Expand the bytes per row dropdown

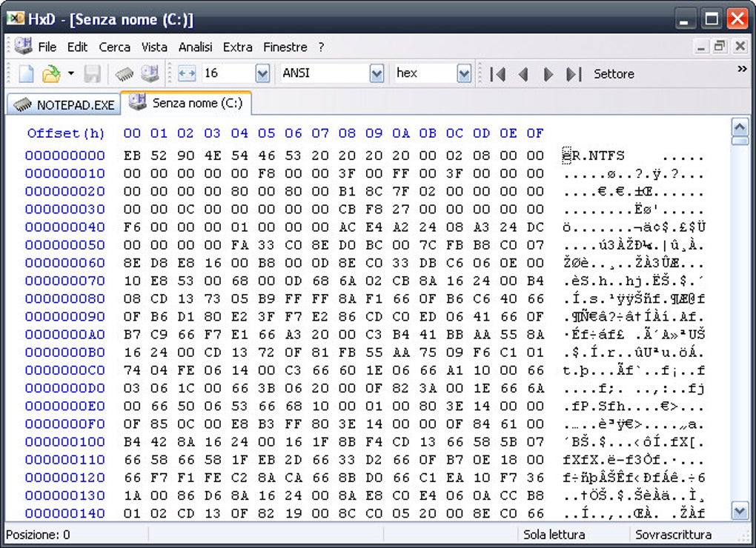(x=262, y=73)
